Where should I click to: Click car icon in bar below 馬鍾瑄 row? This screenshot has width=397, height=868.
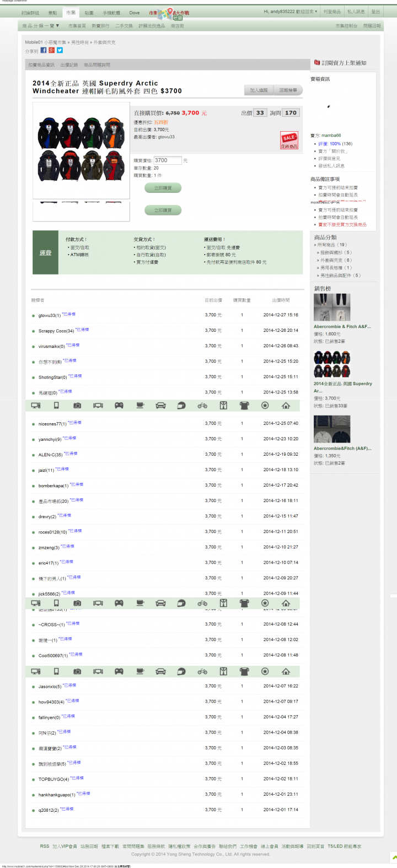(x=161, y=406)
